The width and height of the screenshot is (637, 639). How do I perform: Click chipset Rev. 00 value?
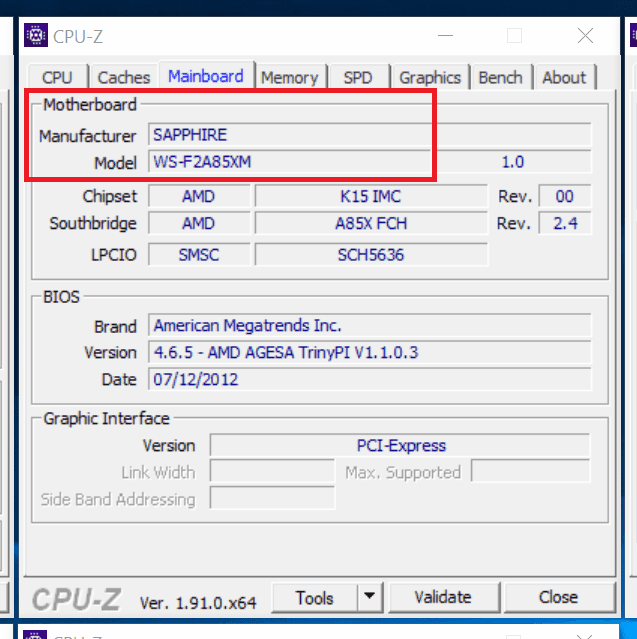point(565,196)
